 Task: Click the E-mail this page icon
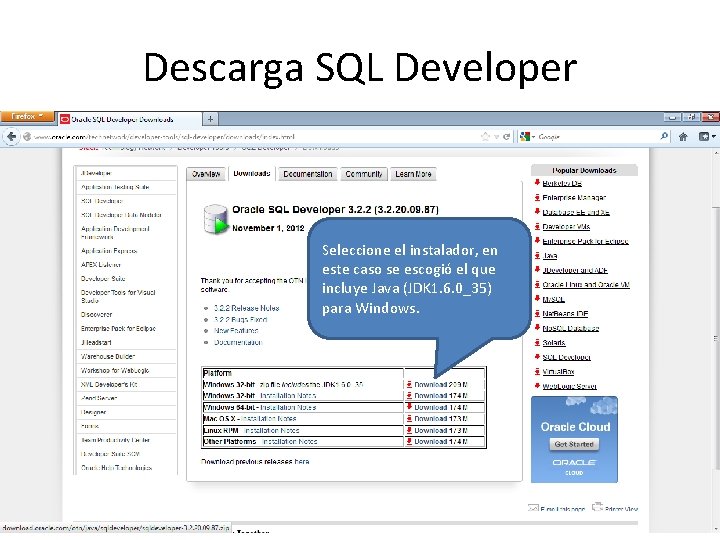(x=533, y=508)
